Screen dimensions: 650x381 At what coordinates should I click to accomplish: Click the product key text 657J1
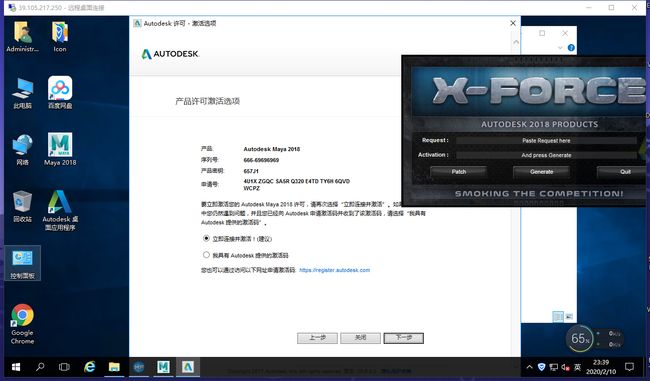tap(251, 171)
